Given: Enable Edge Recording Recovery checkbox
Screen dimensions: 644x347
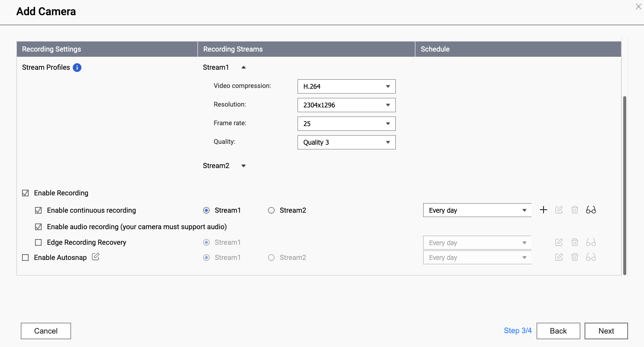Looking at the screenshot, I should (39, 243).
